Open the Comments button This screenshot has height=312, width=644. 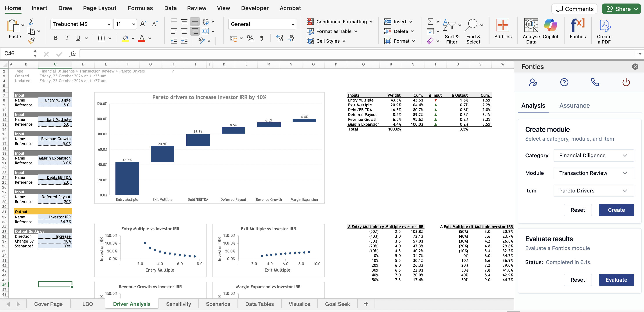click(x=574, y=9)
